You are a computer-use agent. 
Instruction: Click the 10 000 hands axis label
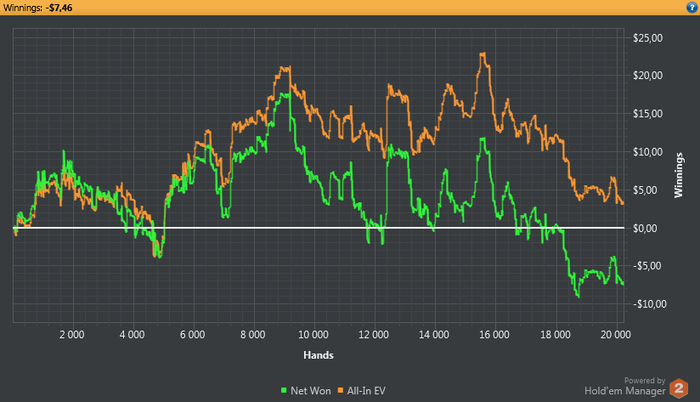[x=313, y=335]
